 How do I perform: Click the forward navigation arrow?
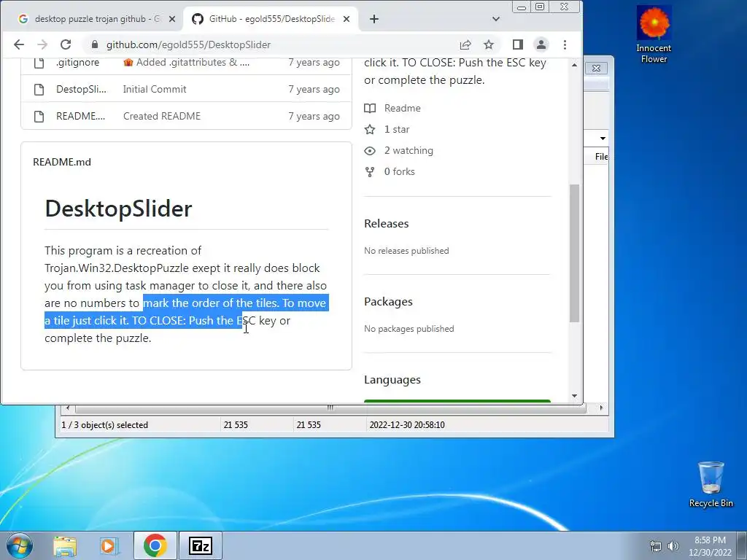[x=42, y=44]
